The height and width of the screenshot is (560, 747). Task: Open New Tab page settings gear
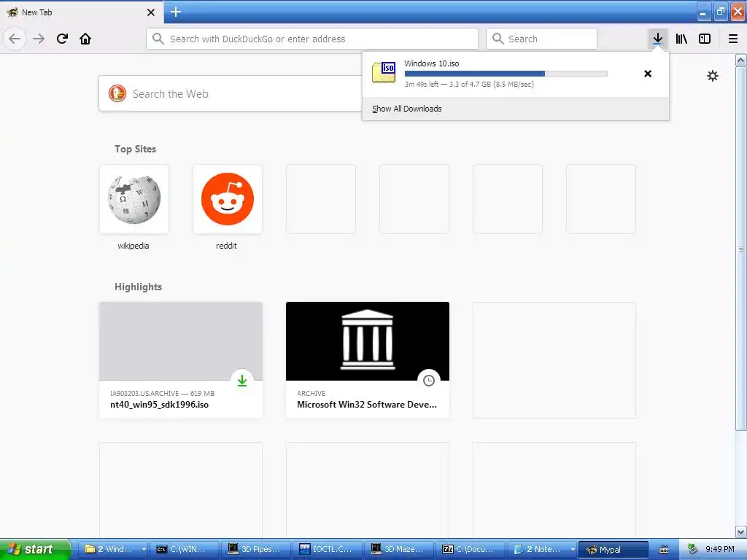tap(713, 76)
